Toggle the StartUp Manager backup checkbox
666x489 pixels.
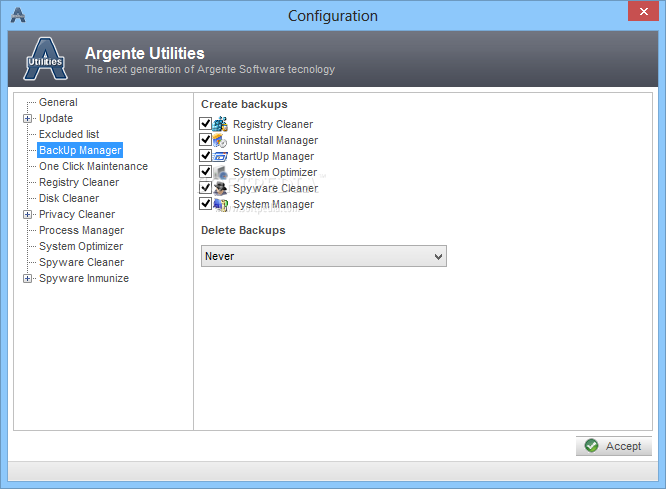pos(206,155)
